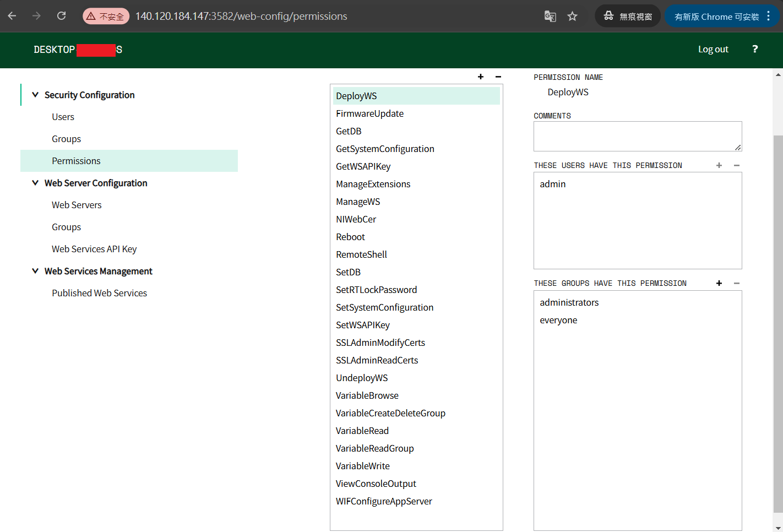The width and height of the screenshot is (783, 532).
Task: Add a group to this permission
Action: click(x=719, y=283)
